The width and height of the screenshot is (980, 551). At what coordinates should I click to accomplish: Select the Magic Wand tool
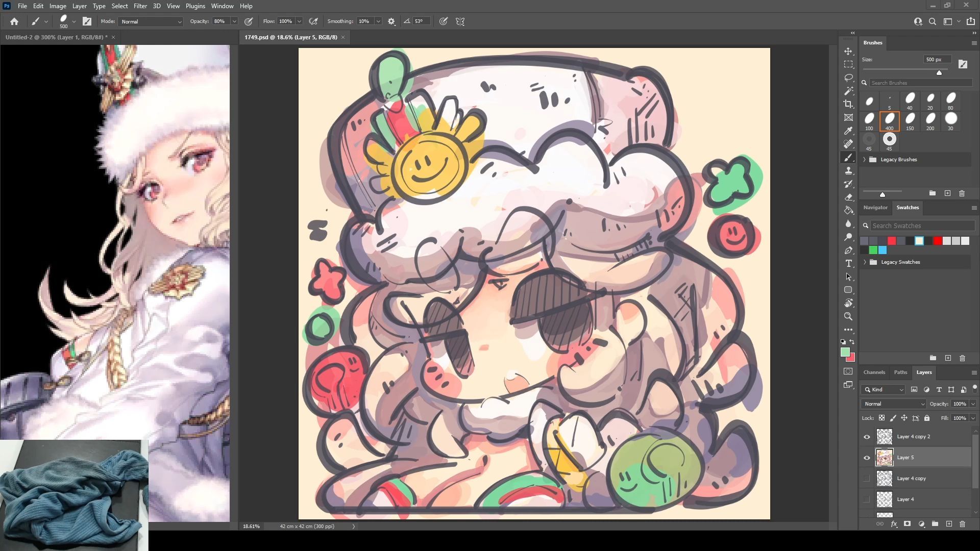click(x=848, y=91)
